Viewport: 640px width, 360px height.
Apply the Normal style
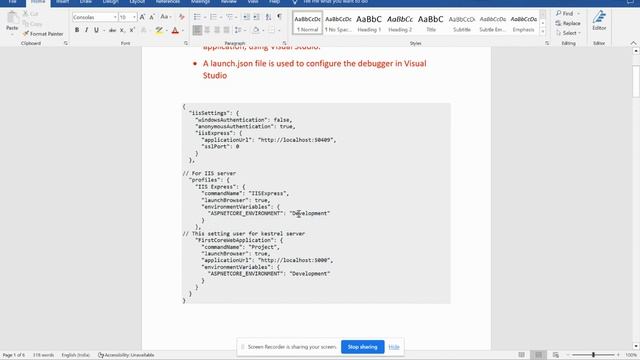[307, 23]
